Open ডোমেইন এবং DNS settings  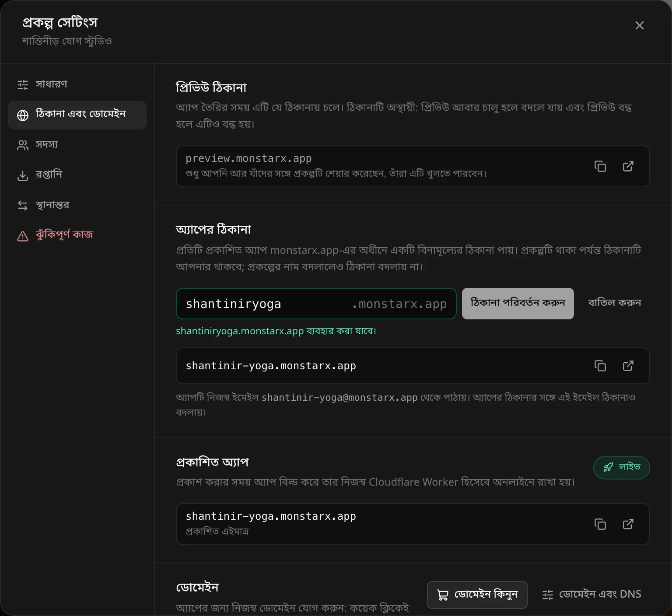coord(591,595)
